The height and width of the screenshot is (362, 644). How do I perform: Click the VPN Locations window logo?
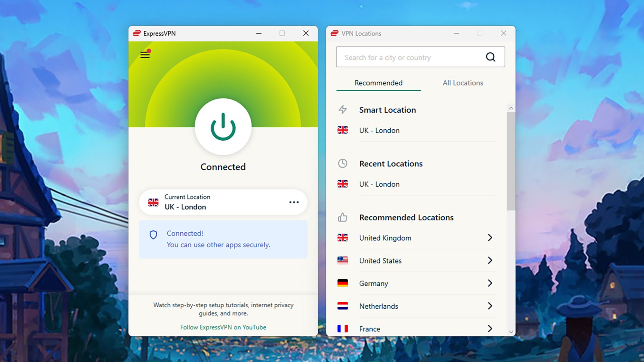335,33
